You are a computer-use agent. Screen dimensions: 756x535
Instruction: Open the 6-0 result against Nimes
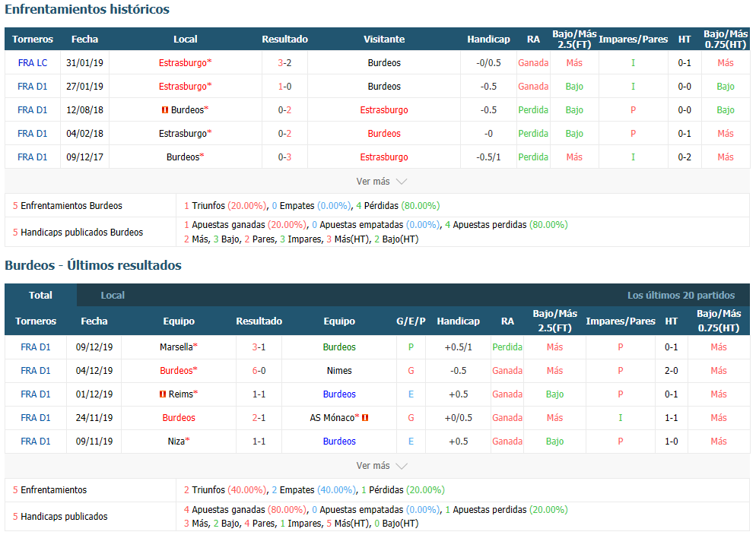pos(259,370)
